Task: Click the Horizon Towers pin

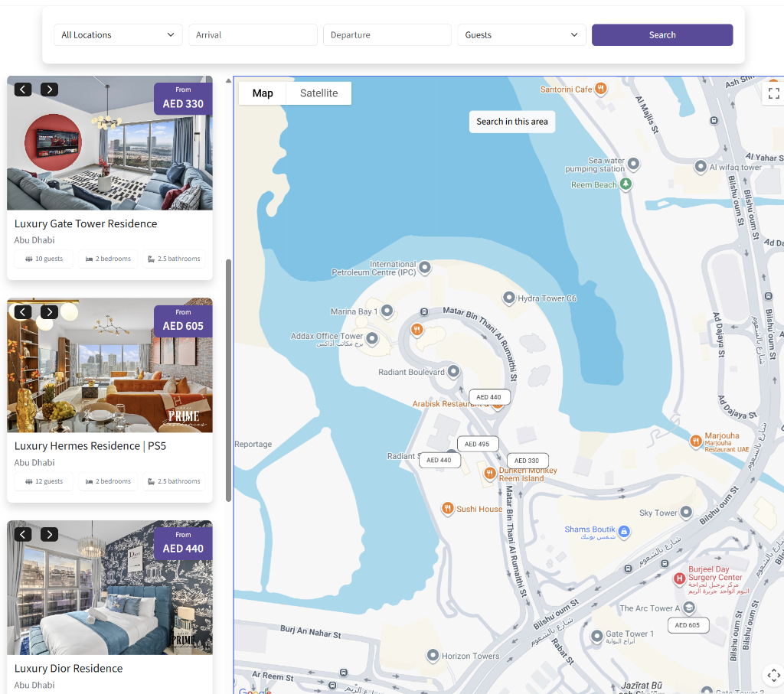Action: [433, 655]
